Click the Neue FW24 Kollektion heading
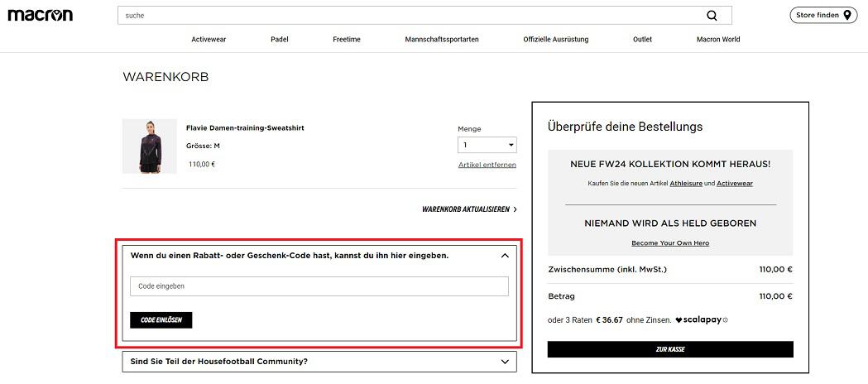This screenshot has width=868, height=384. (x=670, y=165)
